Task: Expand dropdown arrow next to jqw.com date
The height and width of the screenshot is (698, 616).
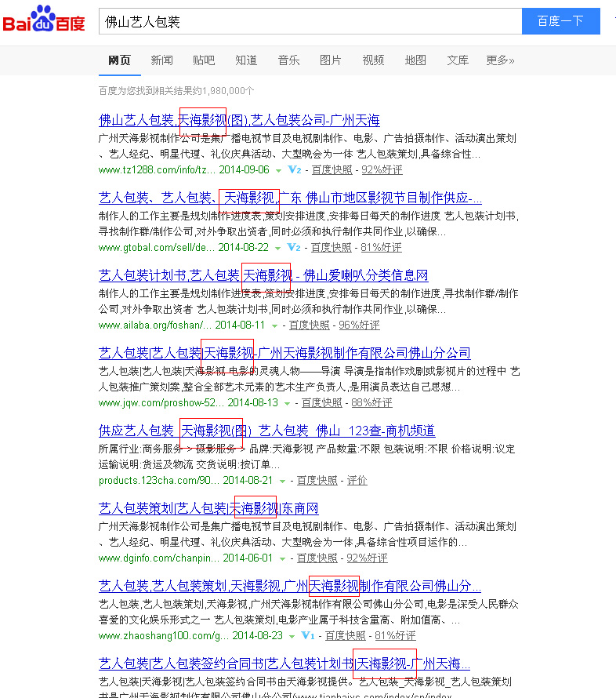Action: [x=287, y=403]
